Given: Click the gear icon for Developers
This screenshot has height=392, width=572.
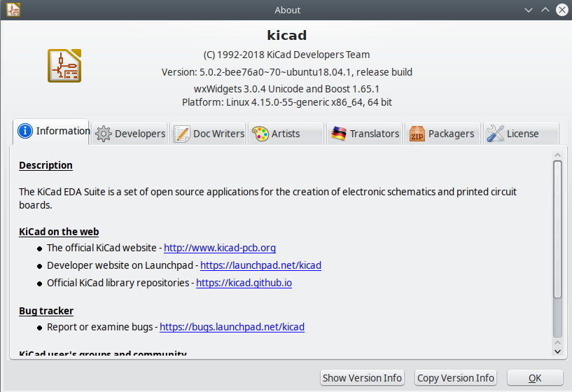Looking at the screenshot, I should (x=104, y=134).
